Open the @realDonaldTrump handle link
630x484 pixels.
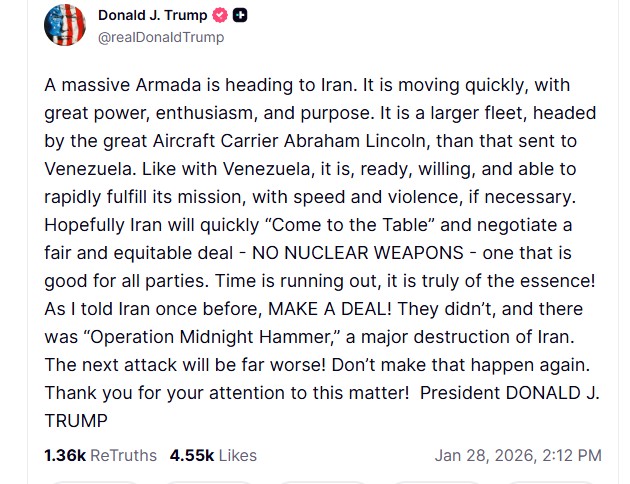point(161,38)
